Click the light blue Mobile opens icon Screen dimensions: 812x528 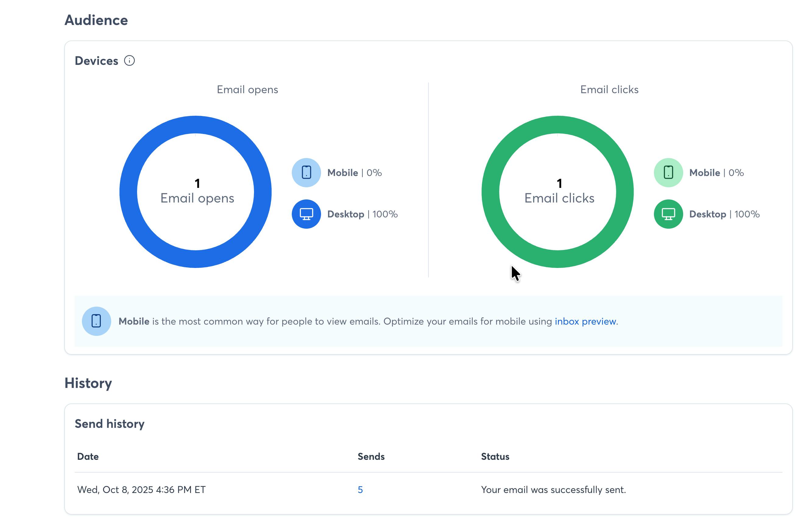coord(306,173)
